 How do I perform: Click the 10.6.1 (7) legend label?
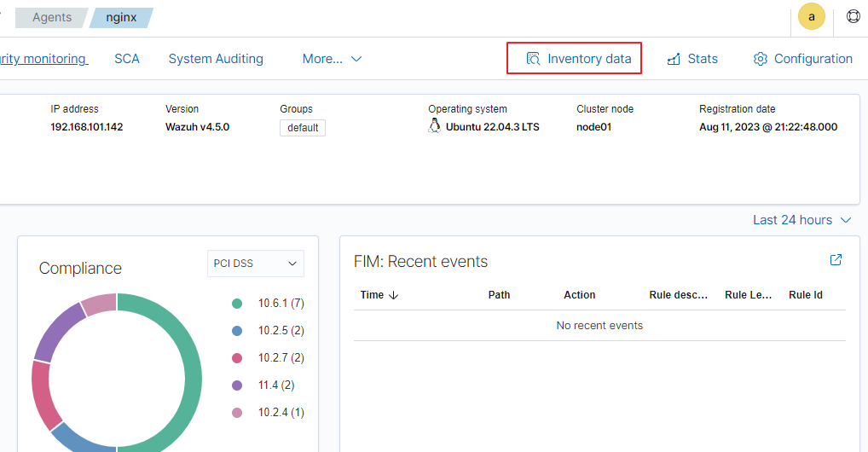coord(281,303)
